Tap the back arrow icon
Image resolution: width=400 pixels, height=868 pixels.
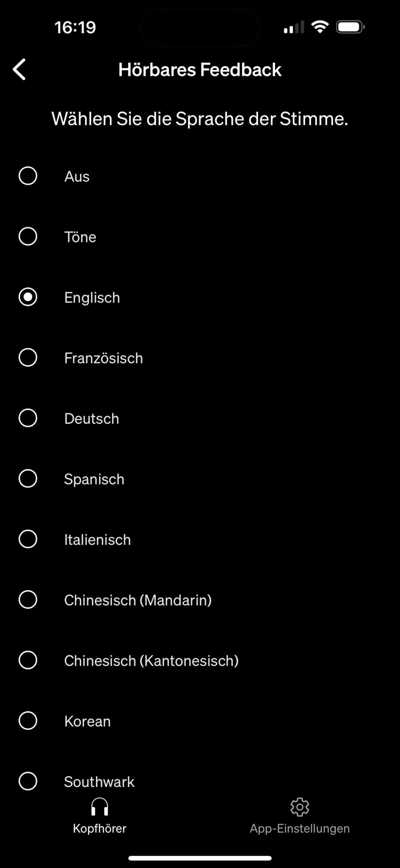pos(19,70)
